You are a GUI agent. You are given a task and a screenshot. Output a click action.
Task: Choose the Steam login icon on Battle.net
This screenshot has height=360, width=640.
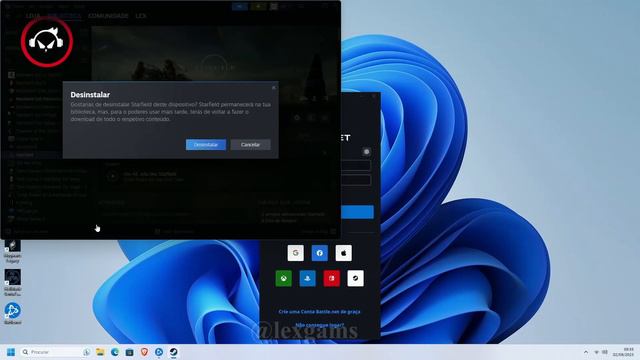click(356, 278)
